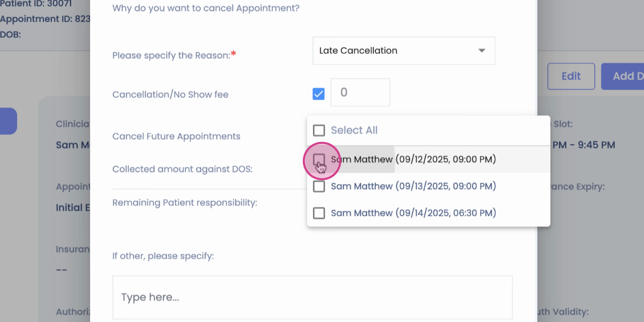Uncheck the Cancellation/No Show fee checkbox
Image resolution: width=644 pixels, height=322 pixels.
tap(318, 94)
